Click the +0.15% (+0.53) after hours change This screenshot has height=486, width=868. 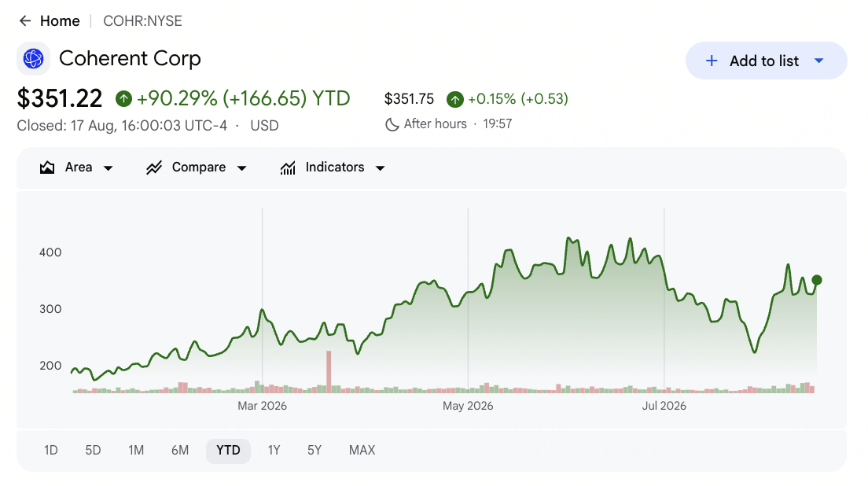tap(518, 99)
